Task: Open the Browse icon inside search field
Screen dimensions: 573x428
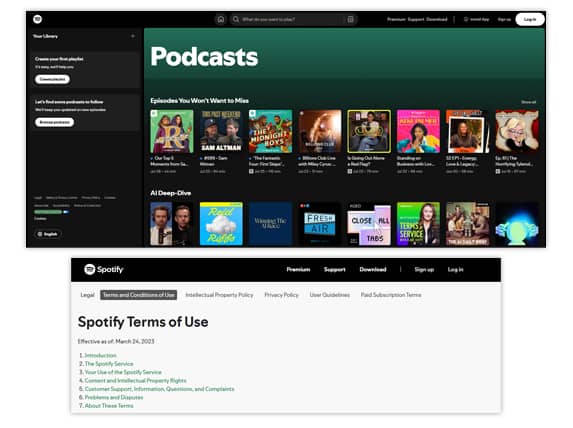Action: point(350,19)
